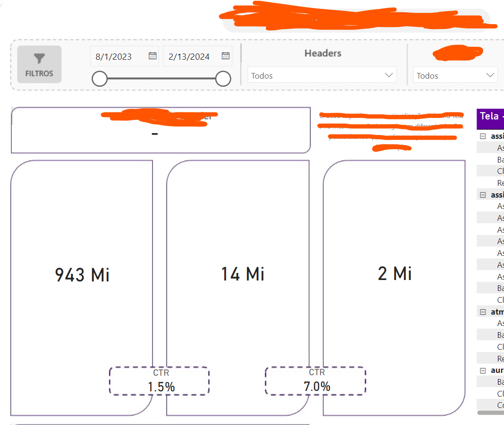Open the Headers Todos dropdown
Screen dimensions: 504x425
point(322,75)
